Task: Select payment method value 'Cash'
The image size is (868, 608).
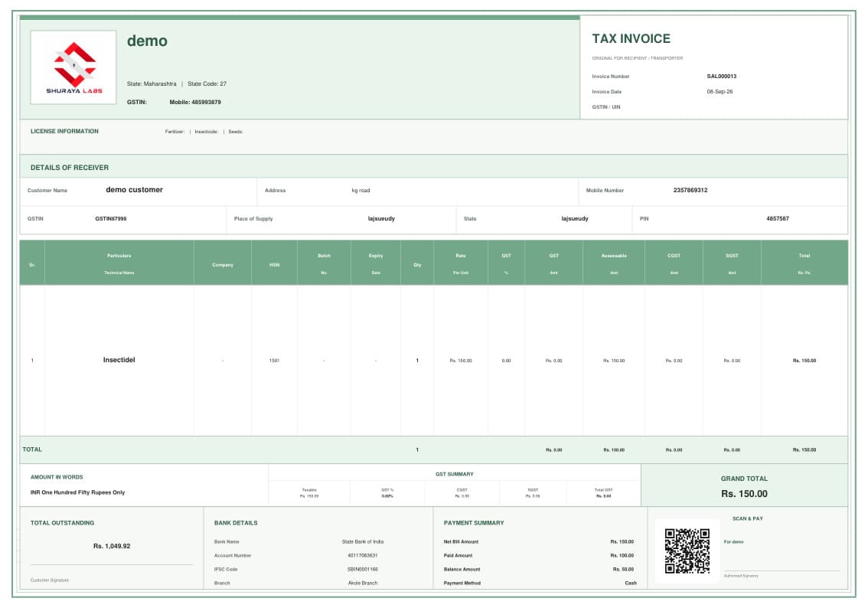Action: pyautogui.click(x=631, y=583)
